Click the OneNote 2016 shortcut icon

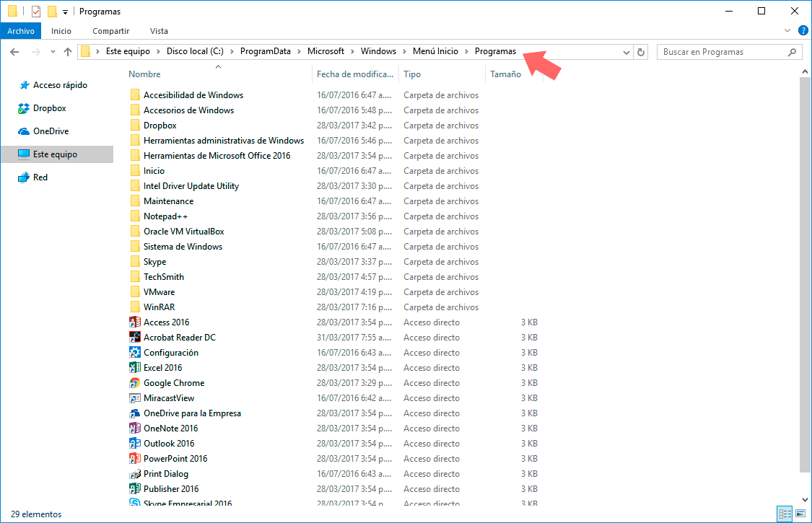[x=135, y=428]
